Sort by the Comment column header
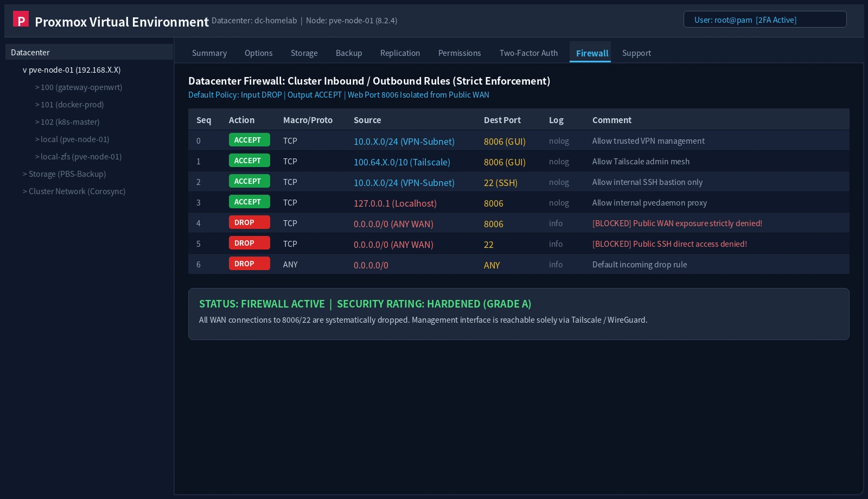The image size is (868, 499). [x=612, y=120]
